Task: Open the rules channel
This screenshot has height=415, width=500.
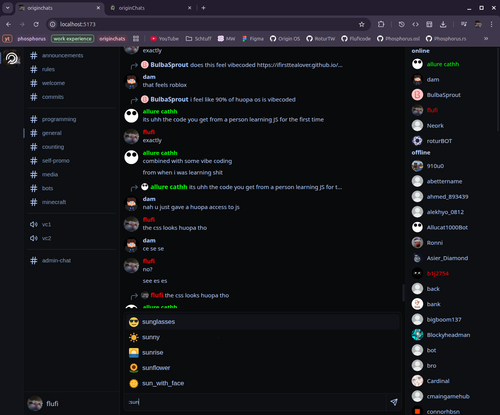Action: click(71, 69)
